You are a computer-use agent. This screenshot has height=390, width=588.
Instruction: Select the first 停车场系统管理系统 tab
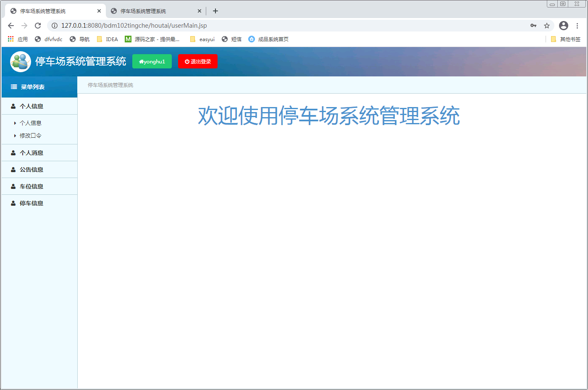click(55, 11)
